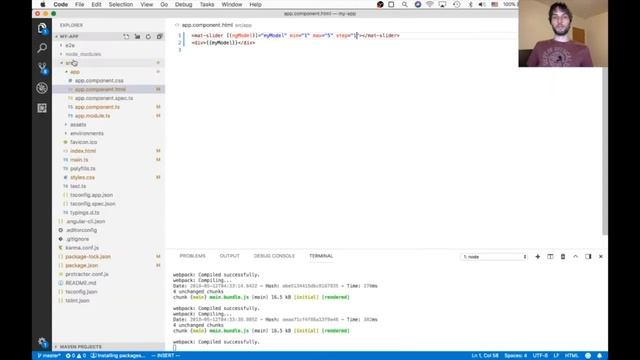The image size is (640, 360).
Task: Open the Search view in activity bar
Action: tap(42, 48)
